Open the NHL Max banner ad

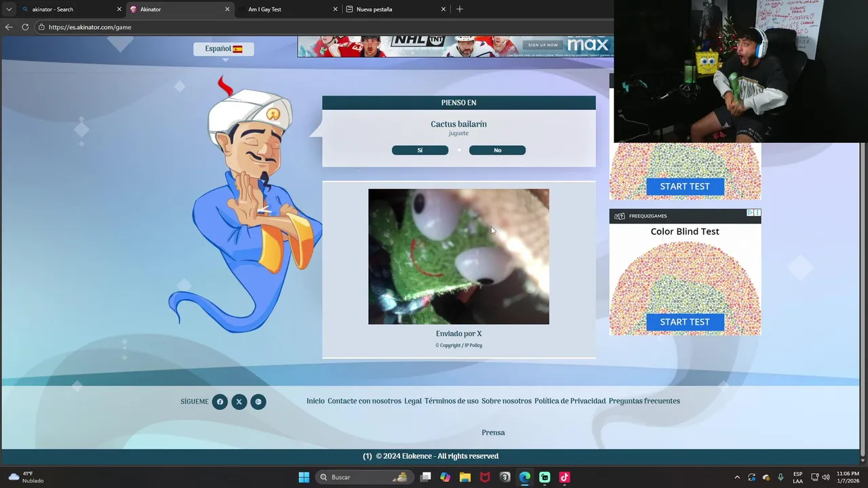pos(455,46)
